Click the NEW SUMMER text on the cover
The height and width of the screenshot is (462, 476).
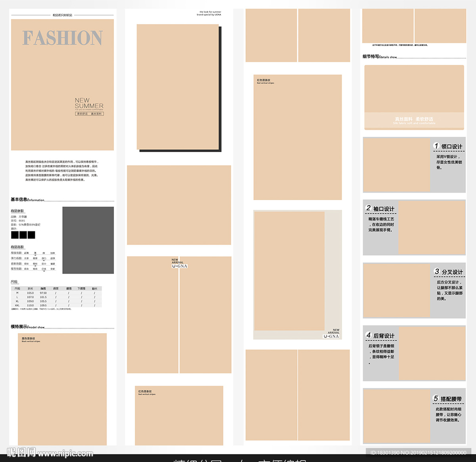pos(89,103)
